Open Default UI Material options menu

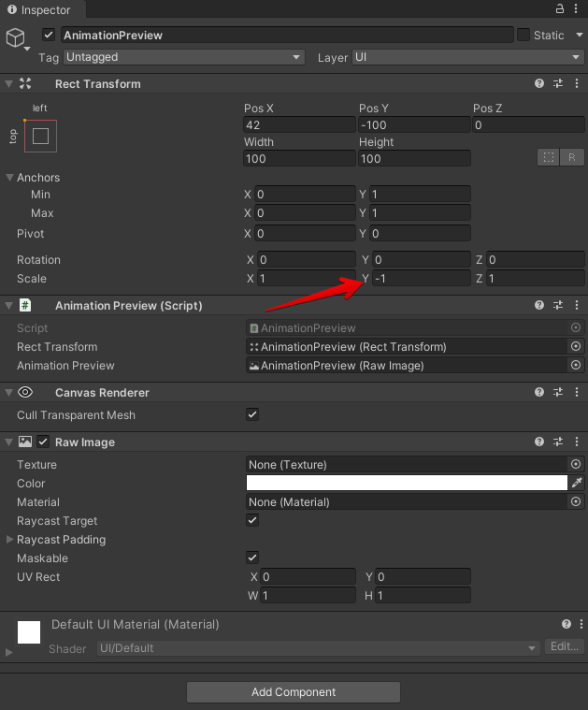click(581, 625)
